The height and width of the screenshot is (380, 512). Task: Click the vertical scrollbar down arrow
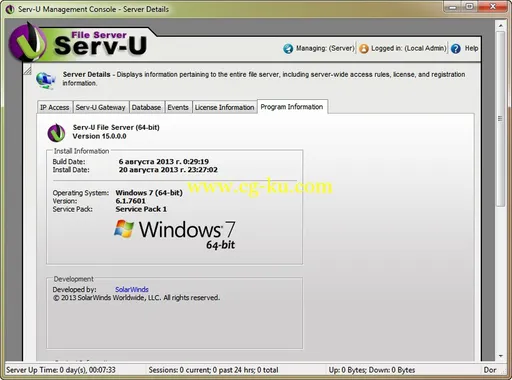(501, 356)
